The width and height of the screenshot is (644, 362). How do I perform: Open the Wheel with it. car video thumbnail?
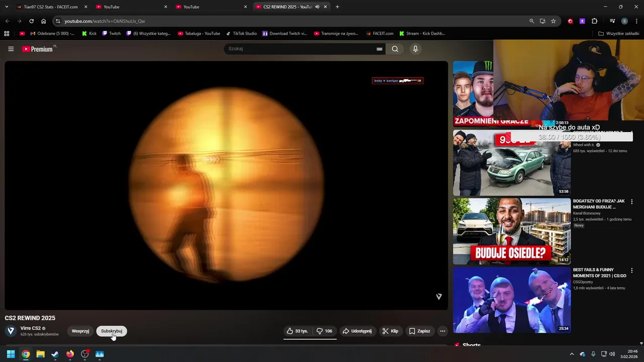tap(512, 163)
